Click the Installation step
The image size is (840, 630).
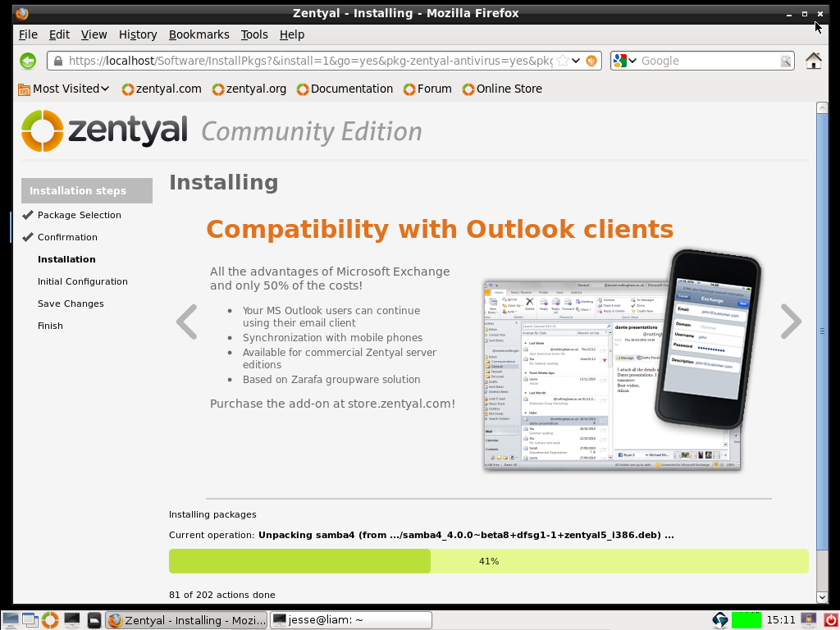tap(66, 259)
